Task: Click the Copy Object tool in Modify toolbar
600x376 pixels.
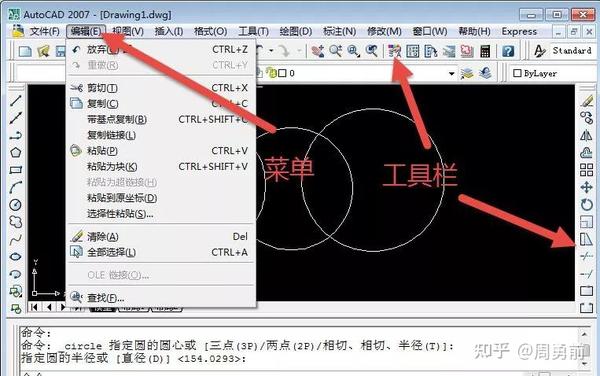Action: pyautogui.click(x=587, y=118)
